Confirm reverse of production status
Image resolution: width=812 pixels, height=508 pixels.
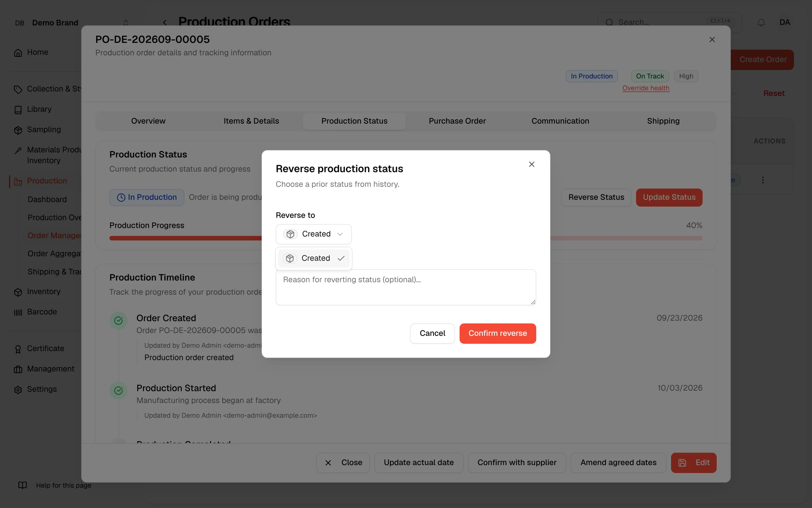point(498,333)
